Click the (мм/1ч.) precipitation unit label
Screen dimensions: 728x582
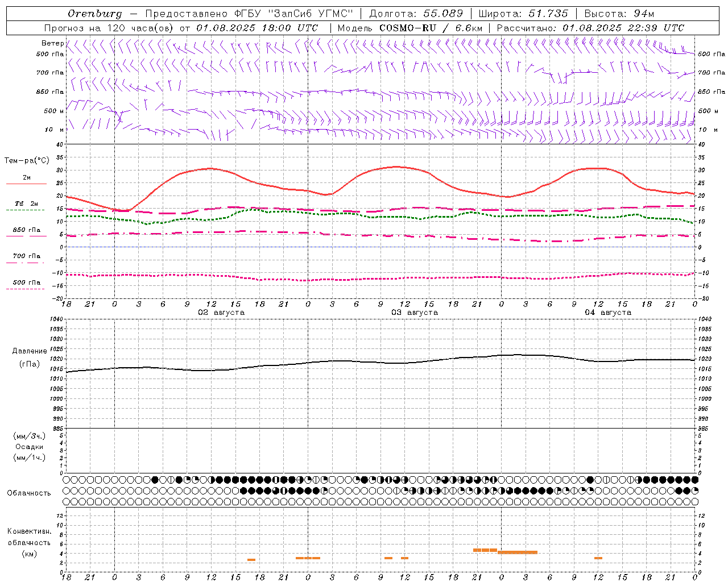(30, 458)
